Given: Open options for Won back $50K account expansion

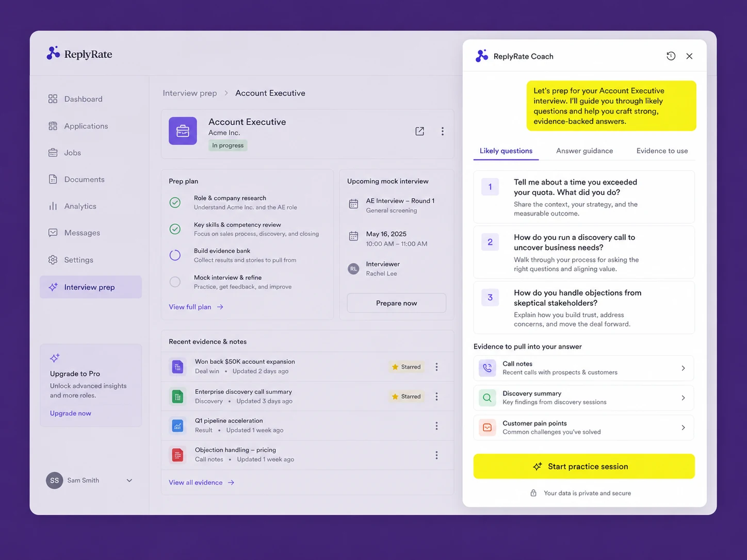Looking at the screenshot, I should [x=436, y=367].
